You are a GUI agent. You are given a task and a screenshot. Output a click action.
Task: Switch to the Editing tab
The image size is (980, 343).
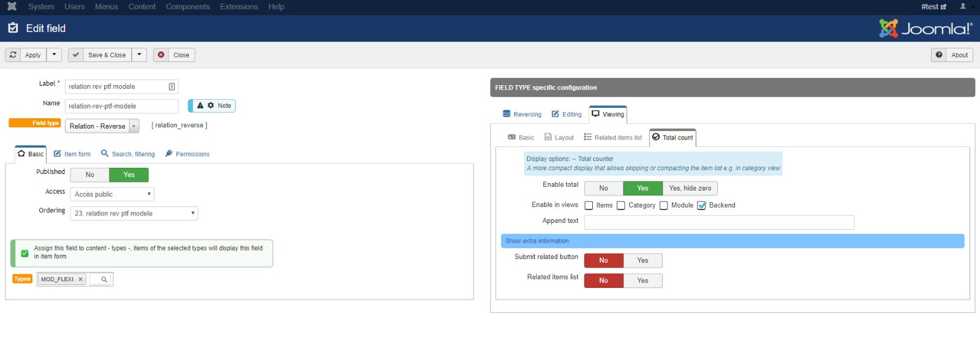(567, 114)
